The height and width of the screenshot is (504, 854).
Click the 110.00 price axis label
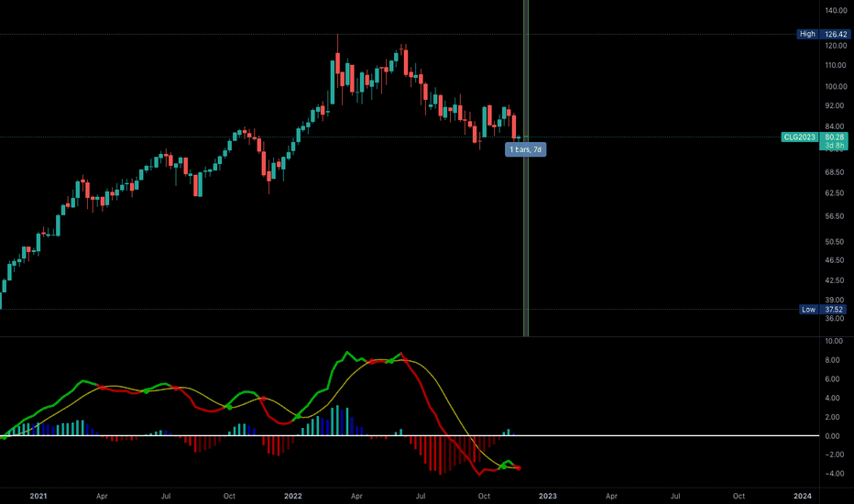(836, 65)
